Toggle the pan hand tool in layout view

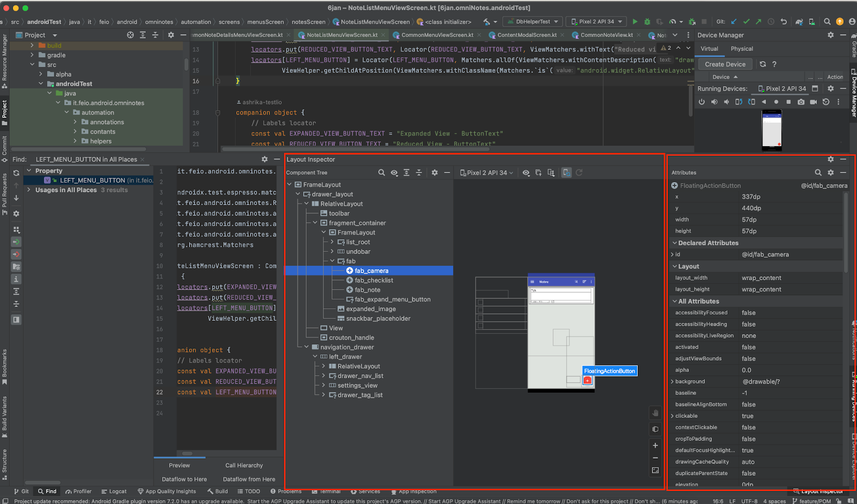pos(655,413)
